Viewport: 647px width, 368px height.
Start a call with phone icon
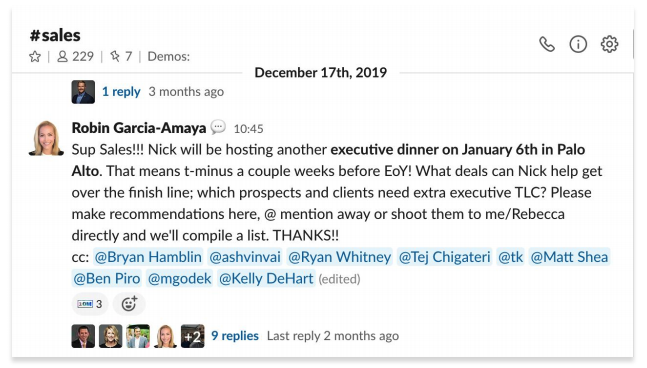point(547,44)
